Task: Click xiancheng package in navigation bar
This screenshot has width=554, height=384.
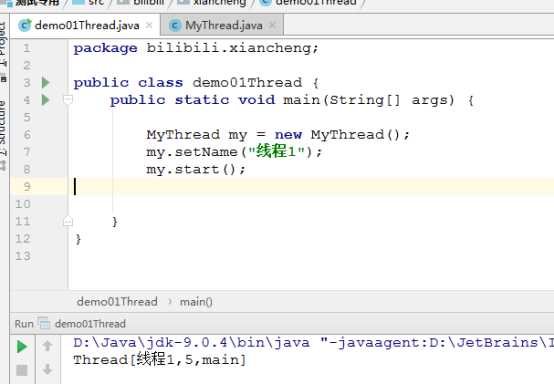Action: 213,3
